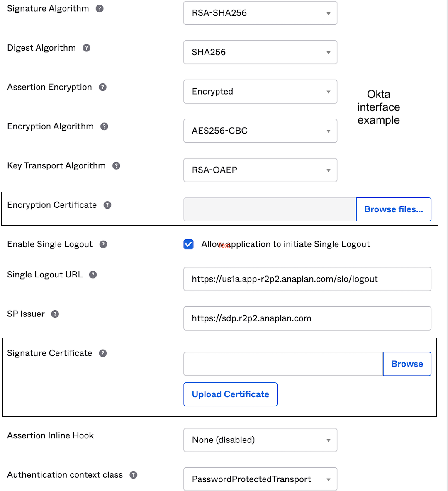
Task: Open help for Assertion Encryption
Action: 103,87
